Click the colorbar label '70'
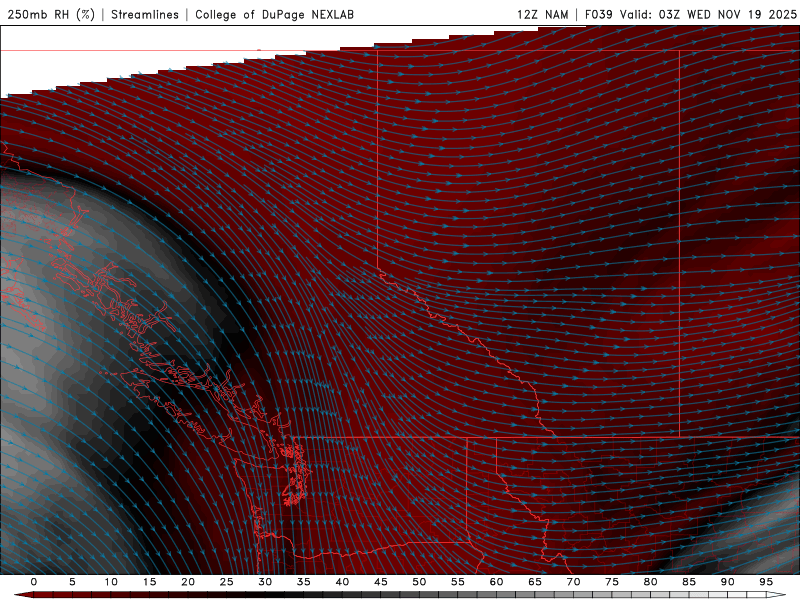 [573, 582]
